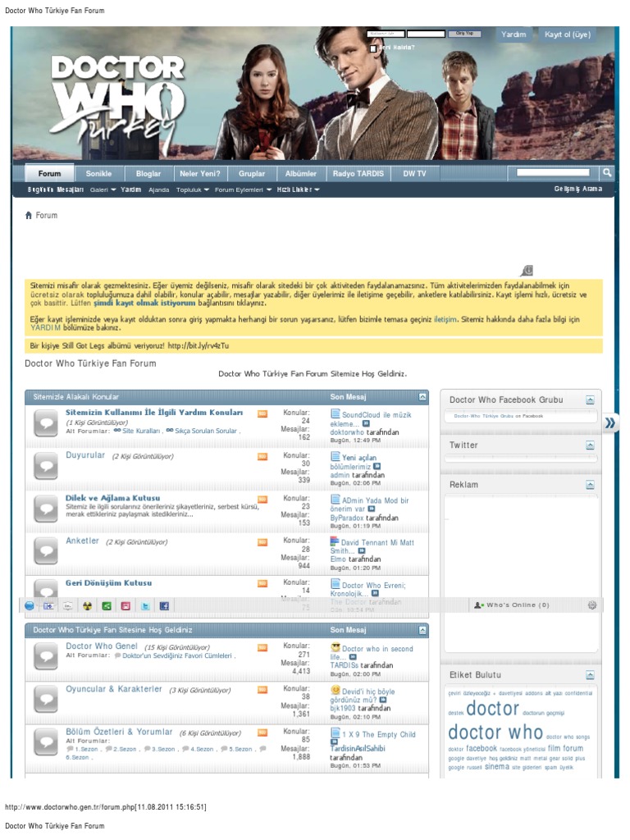Click the green share toolbar icon
This screenshot has width=630, height=840.
click(107, 606)
